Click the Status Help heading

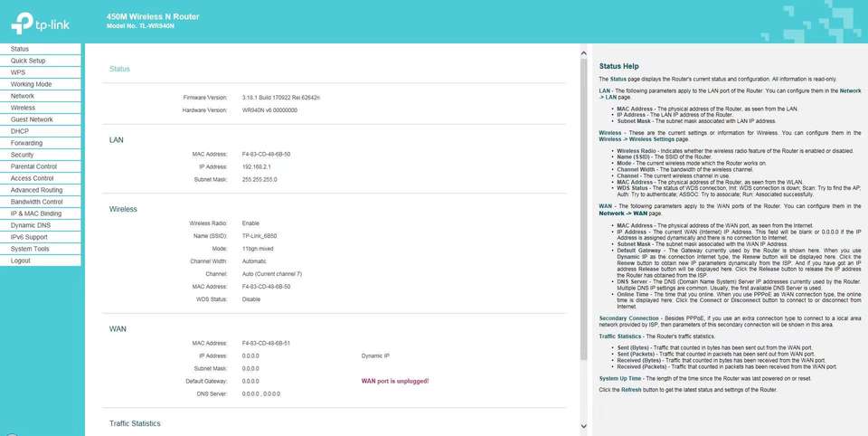coord(618,66)
